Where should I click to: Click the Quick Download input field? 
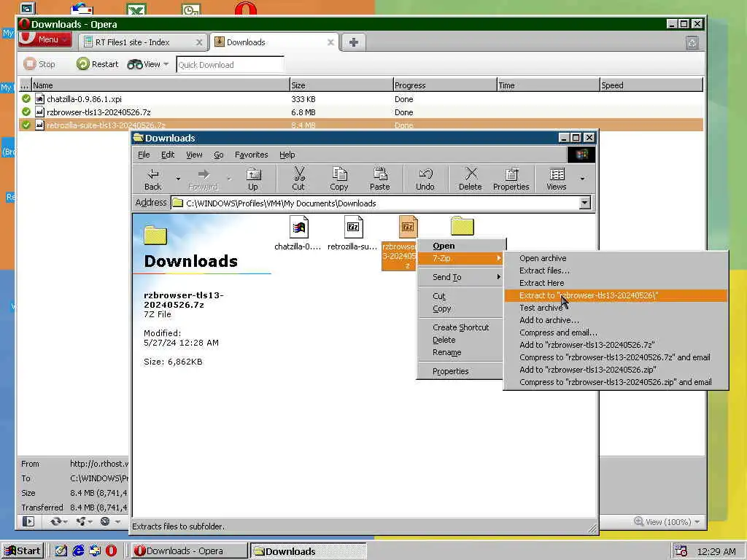pyautogui.click(x=230, y=65)
